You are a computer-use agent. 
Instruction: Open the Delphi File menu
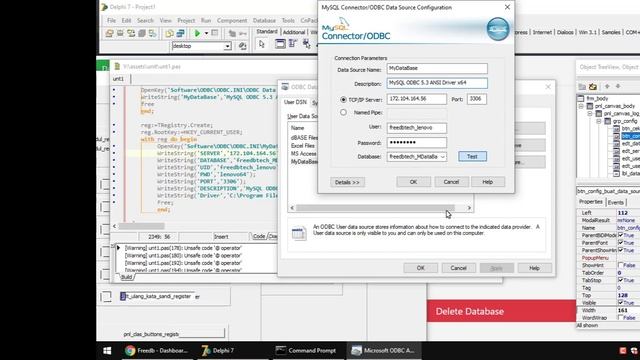point(111,20)
